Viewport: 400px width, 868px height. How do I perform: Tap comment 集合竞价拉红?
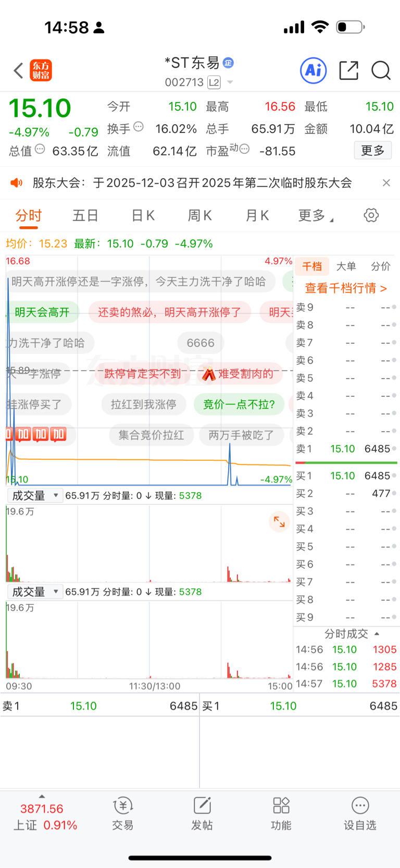(151, 435)
